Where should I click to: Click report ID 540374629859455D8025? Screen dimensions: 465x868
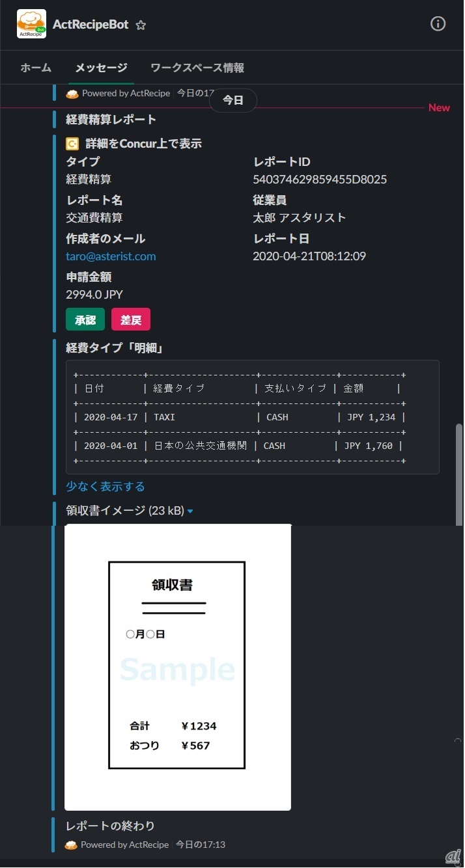coord(320,179)
